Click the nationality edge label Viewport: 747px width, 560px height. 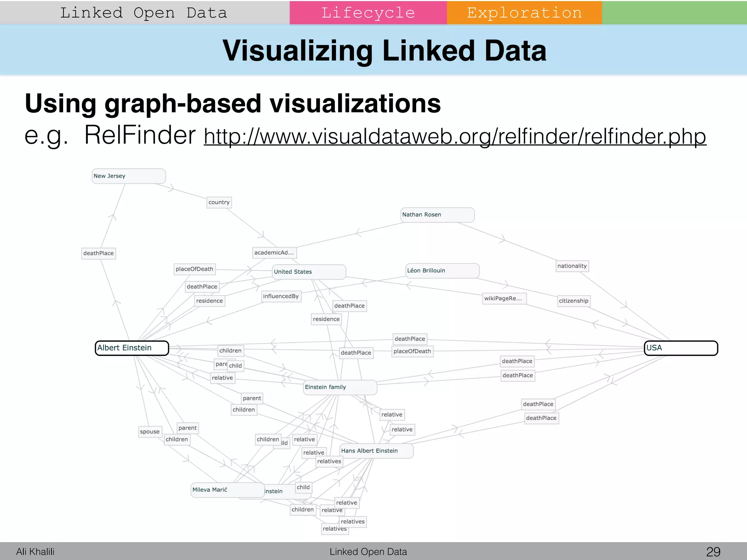coord(572,266)
